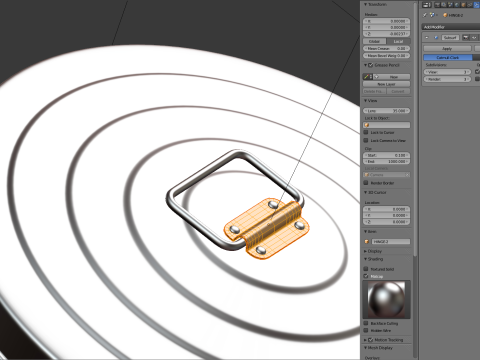Open the World properties tab
480x360 pixels.
pyautogui.click(x=457, y=5)
